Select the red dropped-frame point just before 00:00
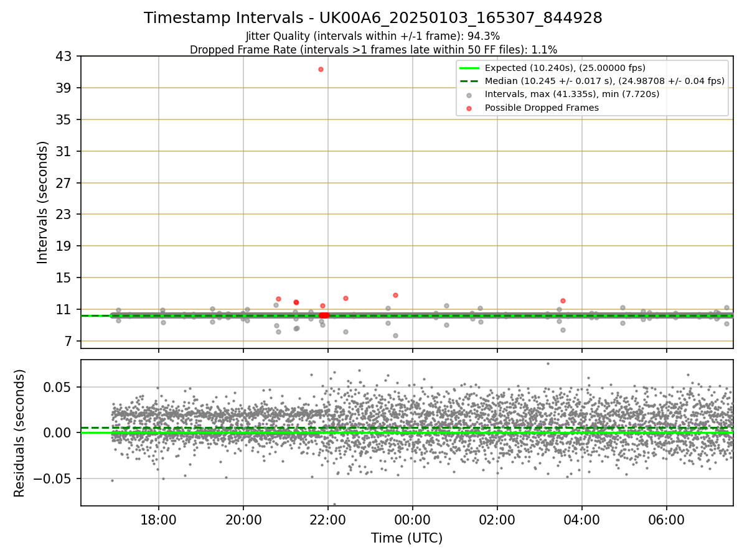The height and width of the screenshot is (560, 747). pos(395,295)
